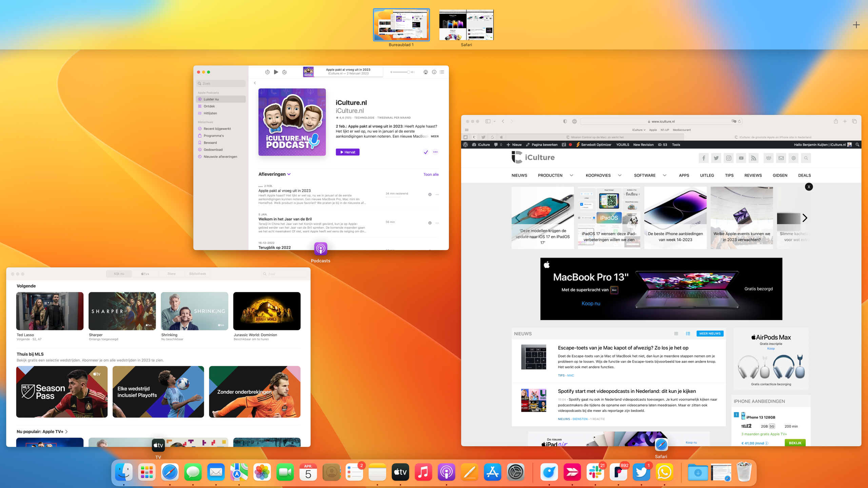Click the translate icon in Safari address bar

734,121
